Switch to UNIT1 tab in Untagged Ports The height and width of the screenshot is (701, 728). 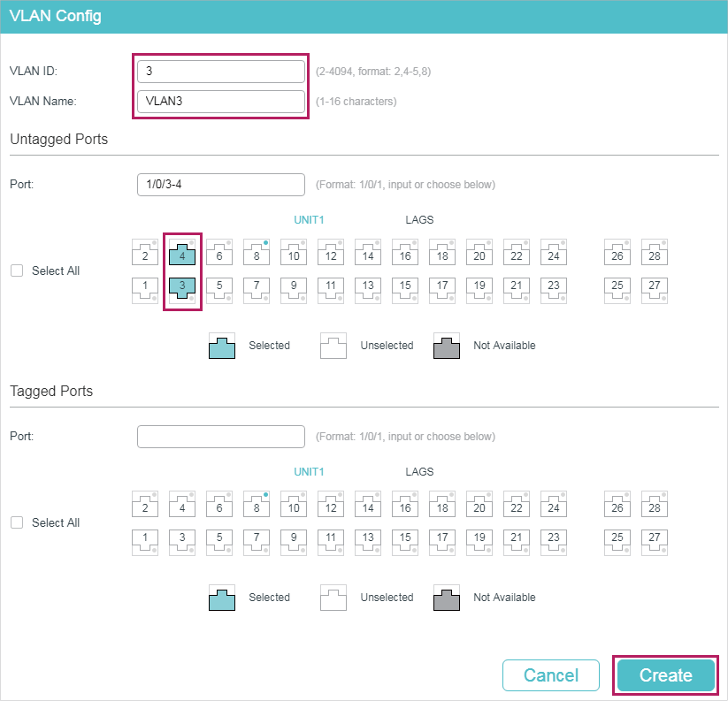pos(309,220)
